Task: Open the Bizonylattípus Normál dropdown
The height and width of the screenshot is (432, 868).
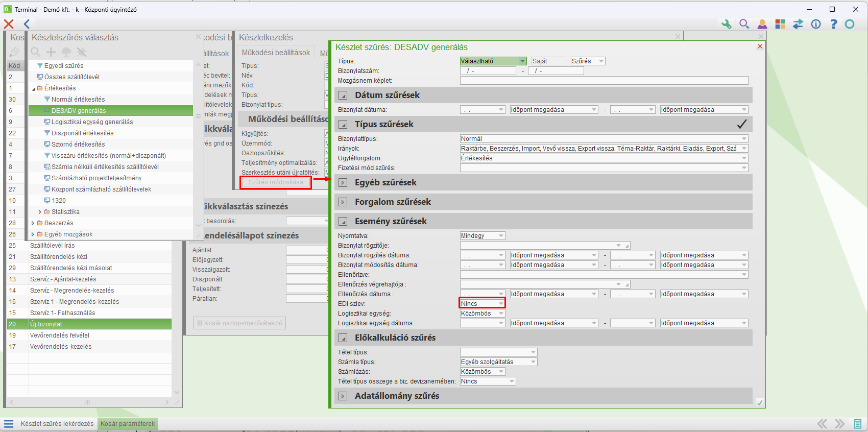Action: [x=744, y=139]
